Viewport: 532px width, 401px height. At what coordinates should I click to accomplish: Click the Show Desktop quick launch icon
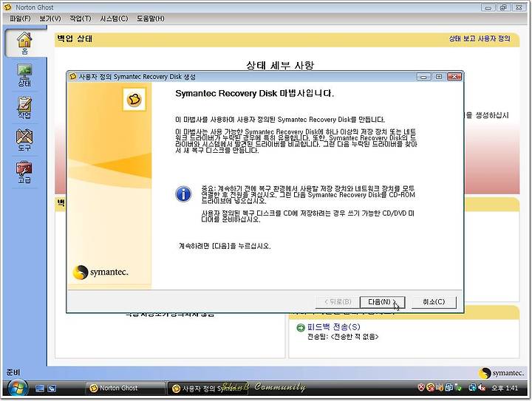point(40,388)
